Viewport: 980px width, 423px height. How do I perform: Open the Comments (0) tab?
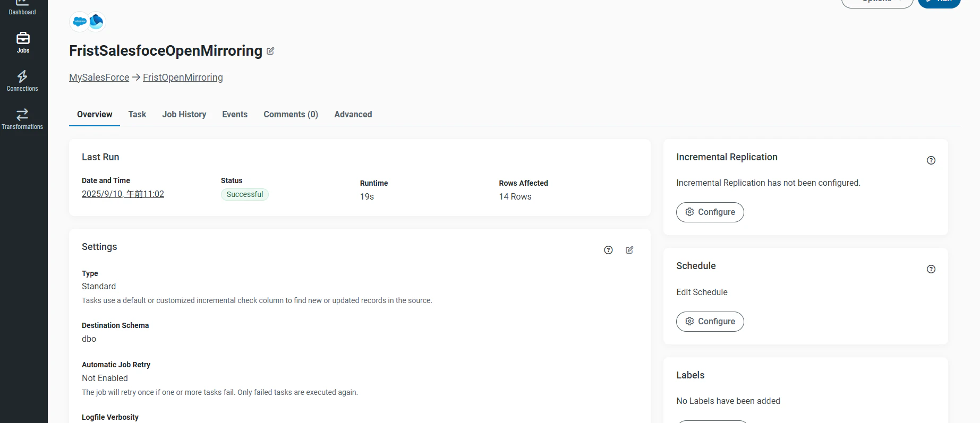291,114
